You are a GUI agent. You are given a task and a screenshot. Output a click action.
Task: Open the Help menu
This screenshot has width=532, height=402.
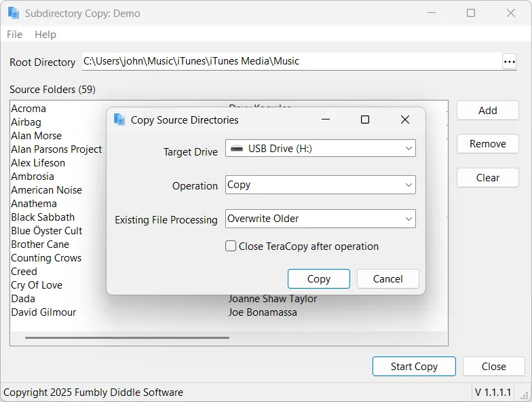45,34
